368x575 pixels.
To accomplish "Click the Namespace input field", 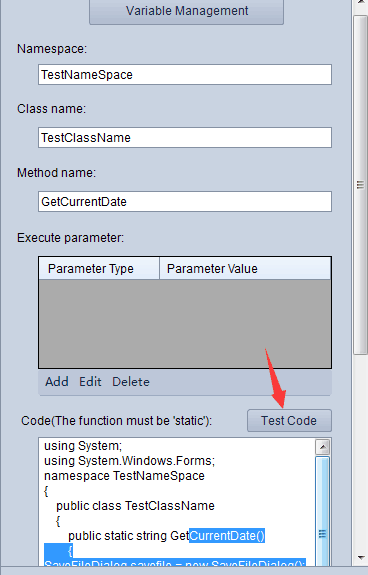I will coord(185,74).
